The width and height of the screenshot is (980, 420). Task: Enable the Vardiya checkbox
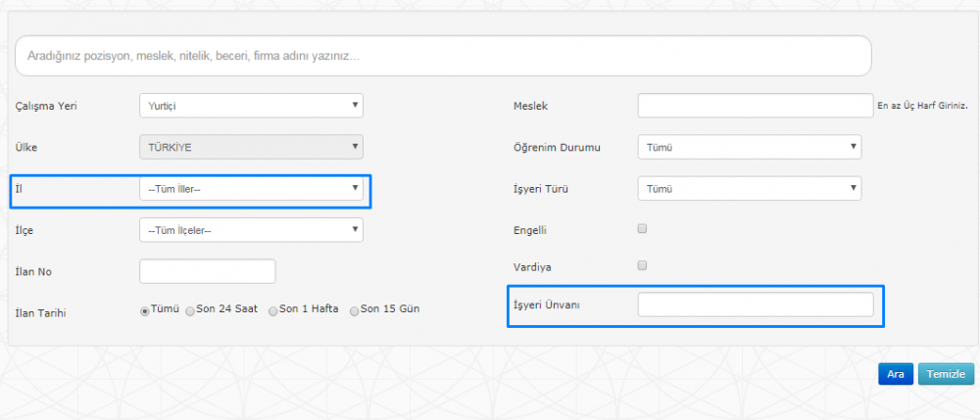(642, 265)
